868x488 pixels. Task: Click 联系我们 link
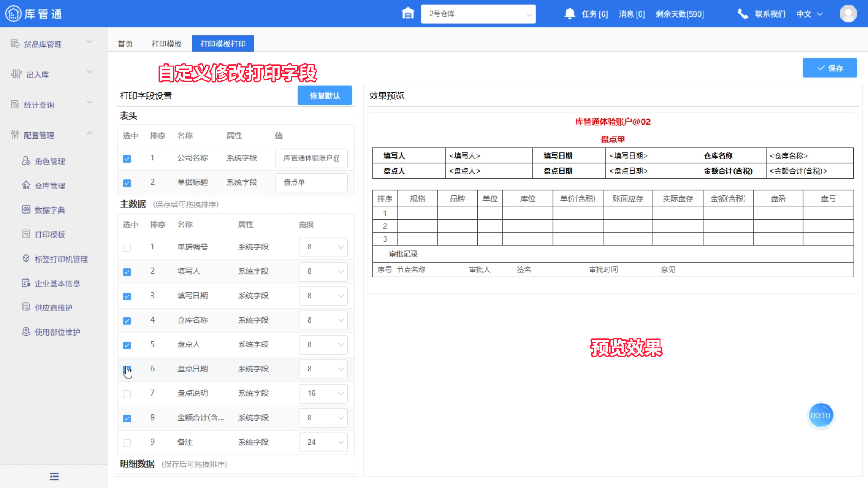tap(770, 14)
